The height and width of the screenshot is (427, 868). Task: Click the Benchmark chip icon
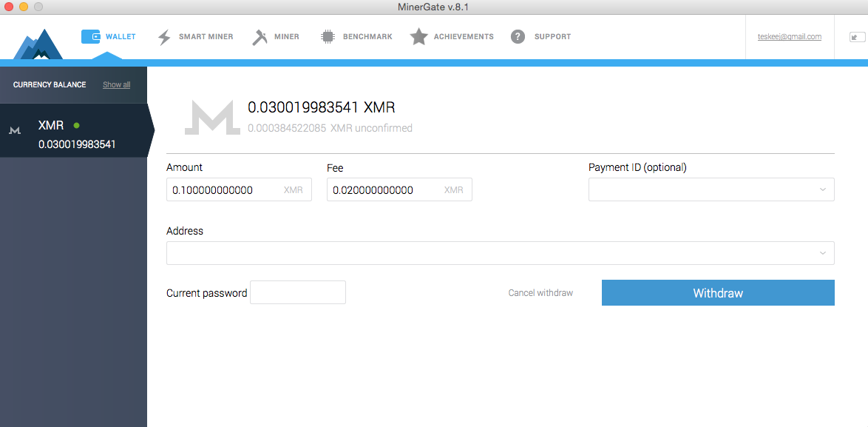[328, 37]
